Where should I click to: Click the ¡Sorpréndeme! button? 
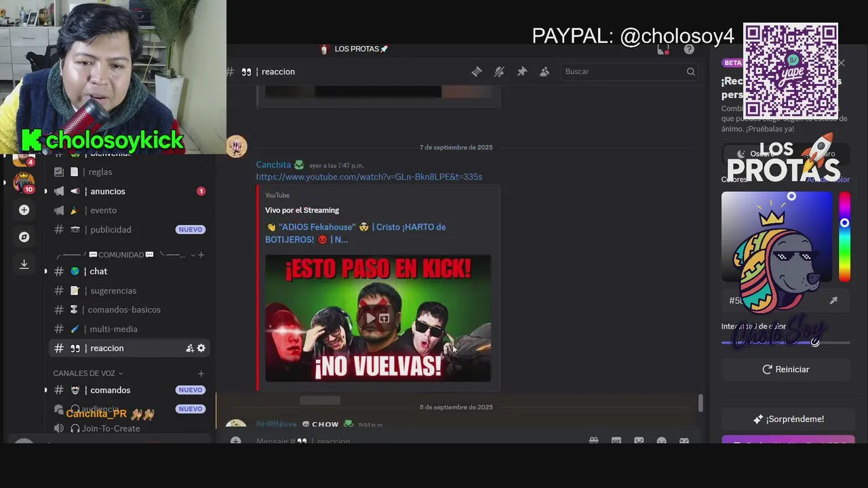click(x=788, y=419)
